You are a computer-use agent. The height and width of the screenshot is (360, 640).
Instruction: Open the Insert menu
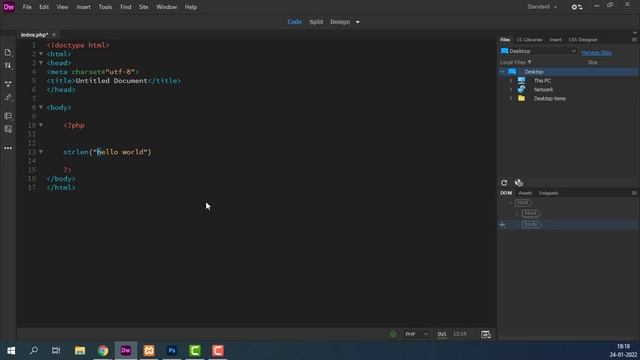[x=84, y=7]
